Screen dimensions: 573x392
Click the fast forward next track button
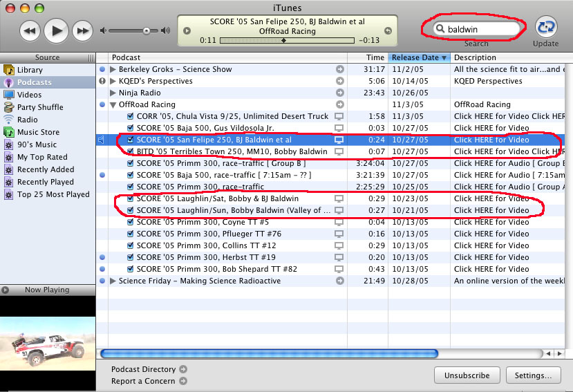82,30
